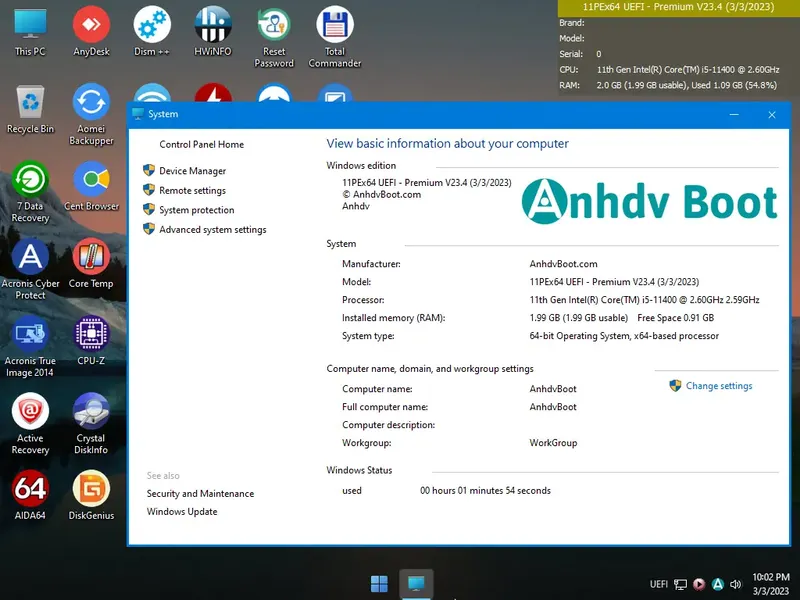Open the Reset Password tool
The height and width of the screenshot is (600, 800).
click(273, 27)
